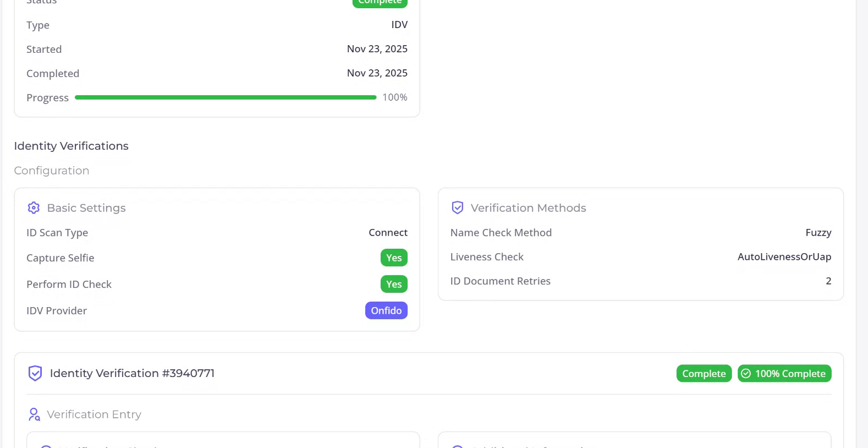Click the 100% progress percentage label
The height and width of the screenshot is (448, 868).
pos(395,97)
